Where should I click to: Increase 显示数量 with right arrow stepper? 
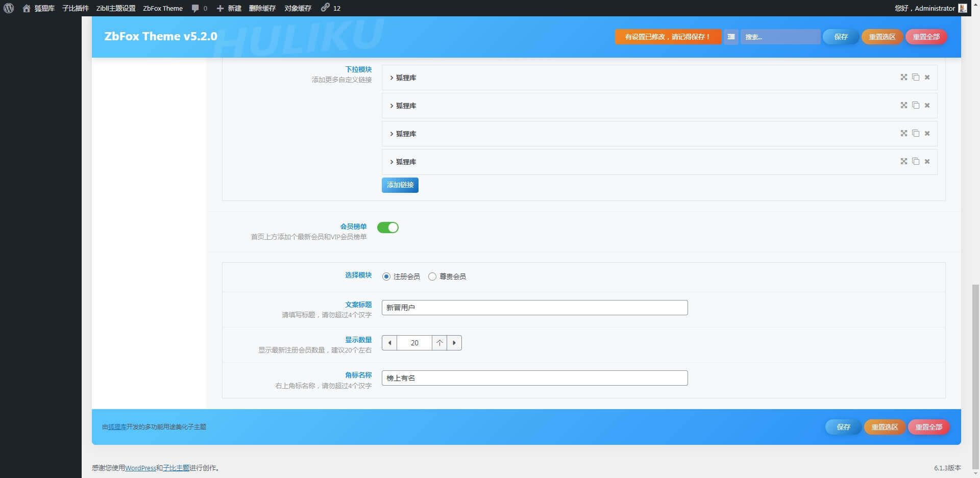(454, 343)
